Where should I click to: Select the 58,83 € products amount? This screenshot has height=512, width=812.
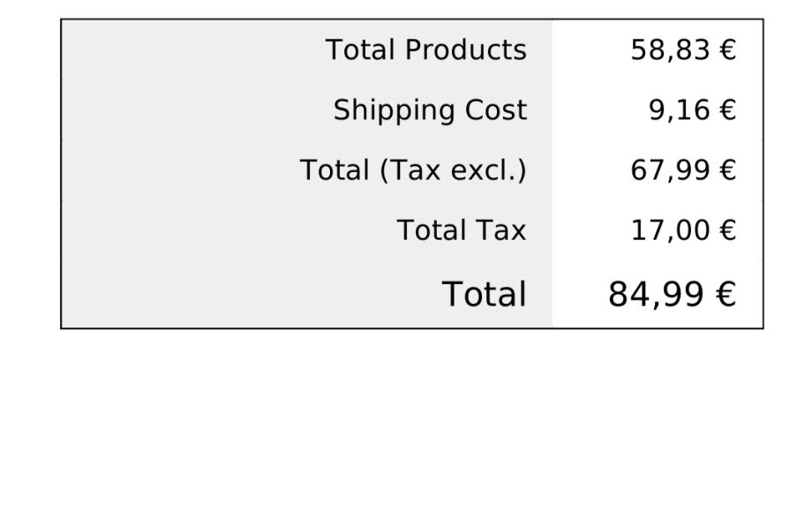tap(682, 50)
